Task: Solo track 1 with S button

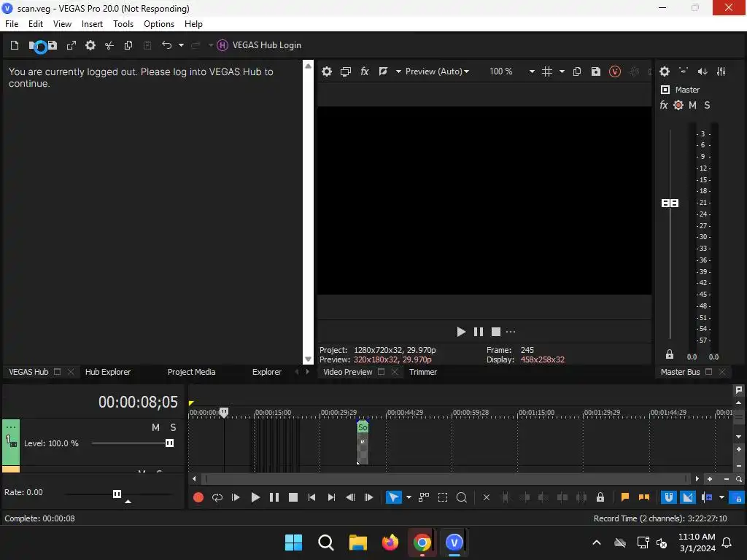Action: 174,427
